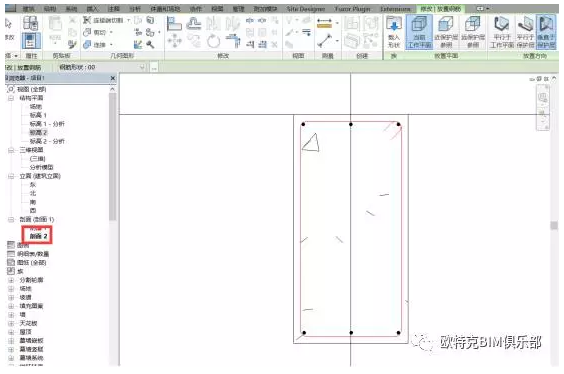Image resolution: width=564 pixels, height=374 pixels.
Task: Click the Load Shape (载入形状) button
Action: pos(394,32)
